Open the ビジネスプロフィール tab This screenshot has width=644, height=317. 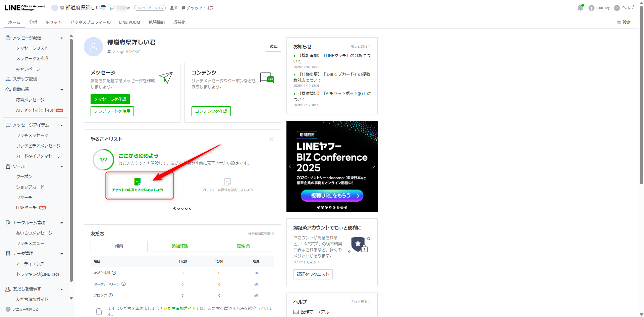(x=91, y=22)
